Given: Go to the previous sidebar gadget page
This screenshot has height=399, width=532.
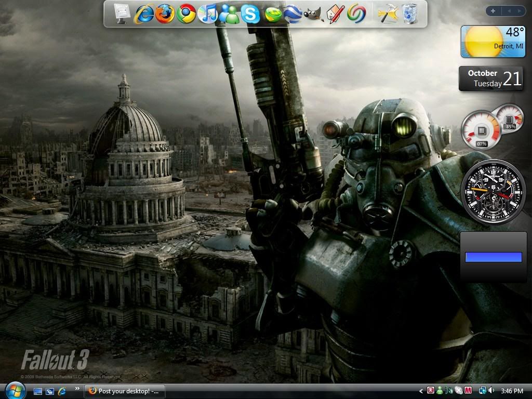Looking at the screenshot, I should 509,11.
